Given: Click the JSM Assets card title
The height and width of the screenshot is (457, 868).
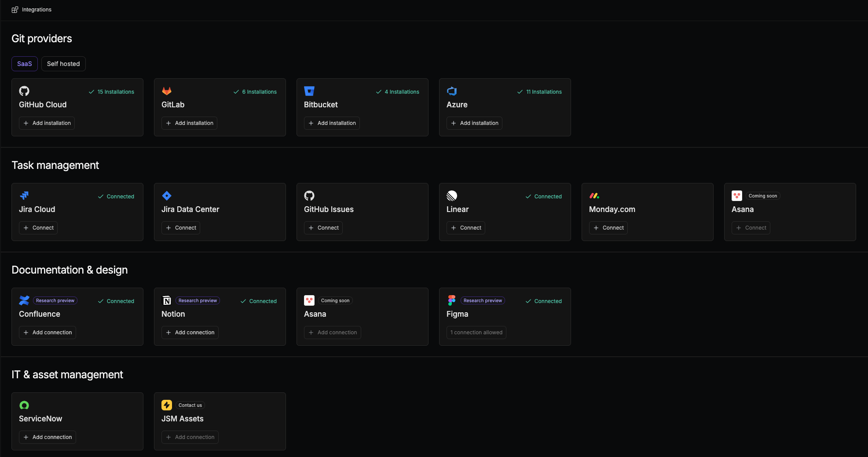Looking at the screenshot, I should [183, 419].
